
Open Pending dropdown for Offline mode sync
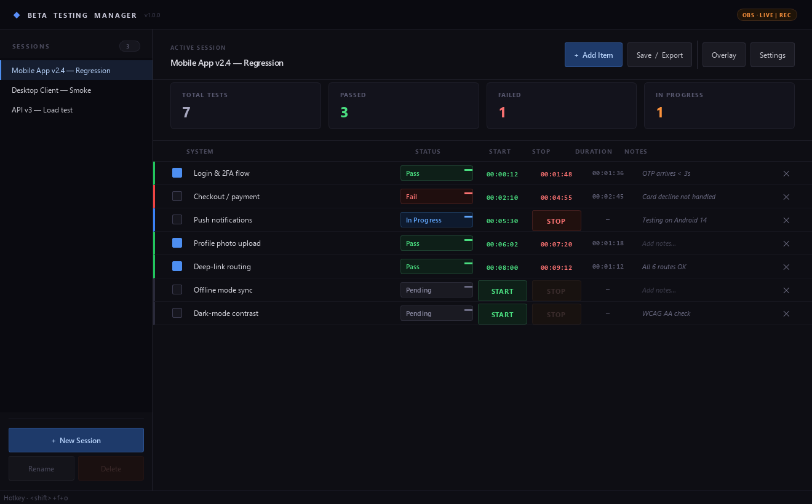click(x=437, y=290)
